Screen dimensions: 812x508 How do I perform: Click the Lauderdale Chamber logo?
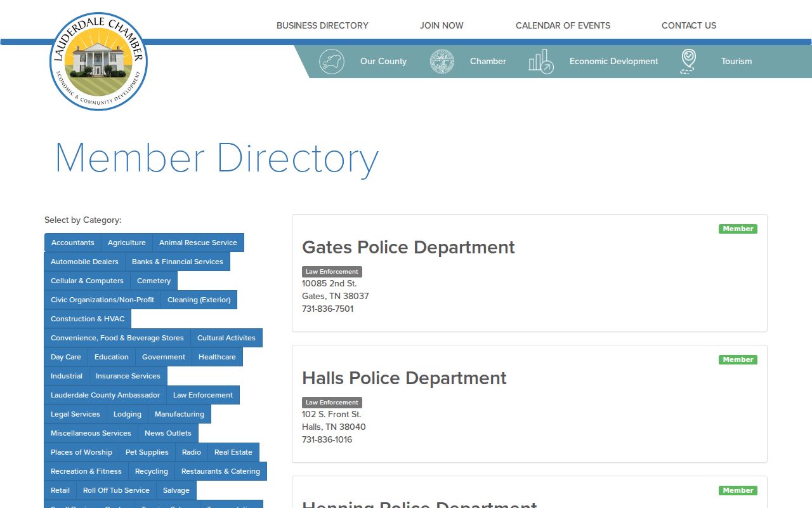click(98, 61)
